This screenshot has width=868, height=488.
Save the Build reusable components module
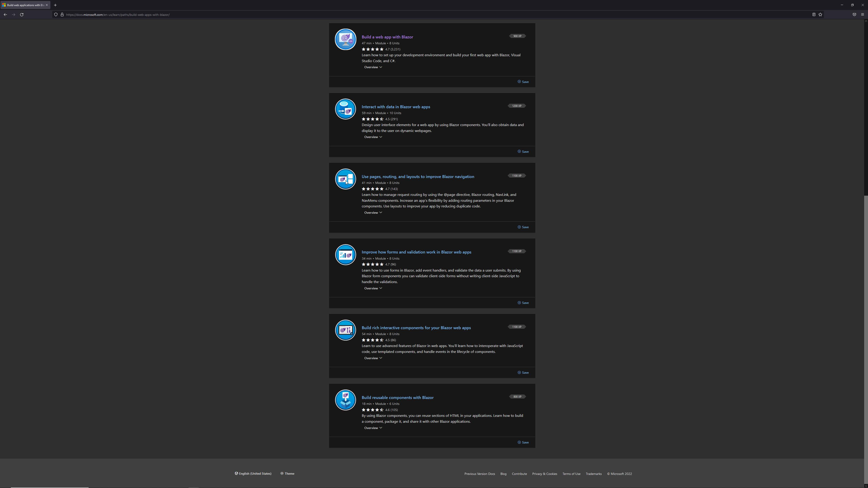point(523,442)
